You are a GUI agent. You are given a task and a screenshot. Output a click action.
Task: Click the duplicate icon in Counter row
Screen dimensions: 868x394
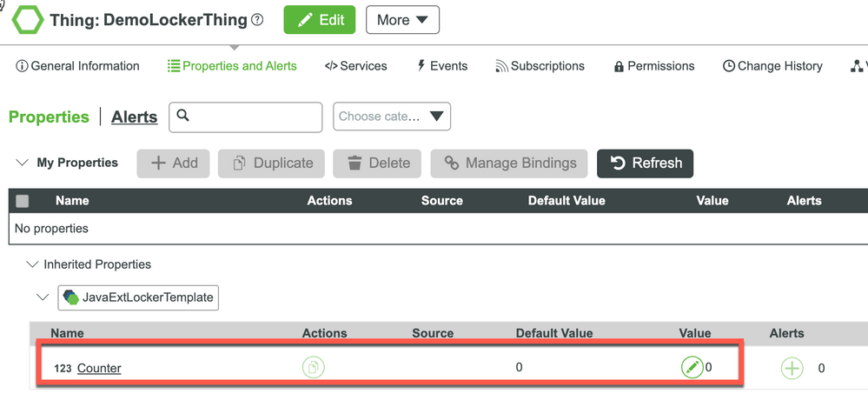pyautogui.click(x=314, y=367)
